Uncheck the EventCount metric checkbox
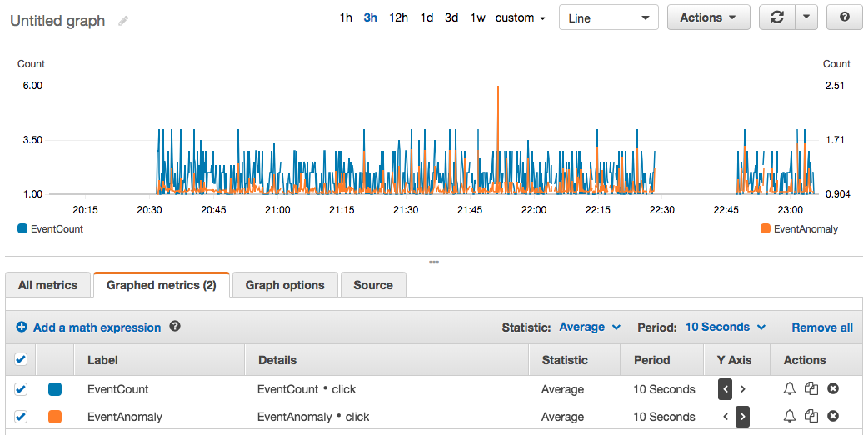 point(21,389)
